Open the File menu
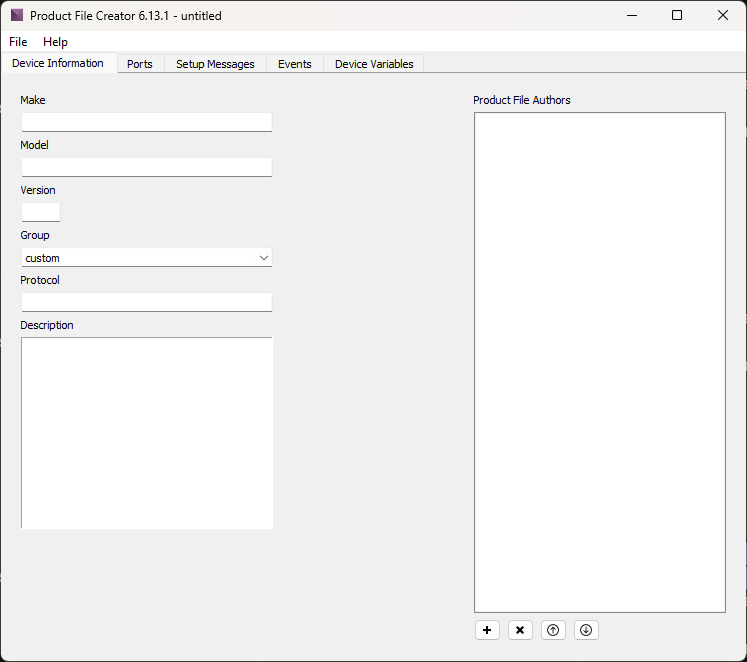 18,42
